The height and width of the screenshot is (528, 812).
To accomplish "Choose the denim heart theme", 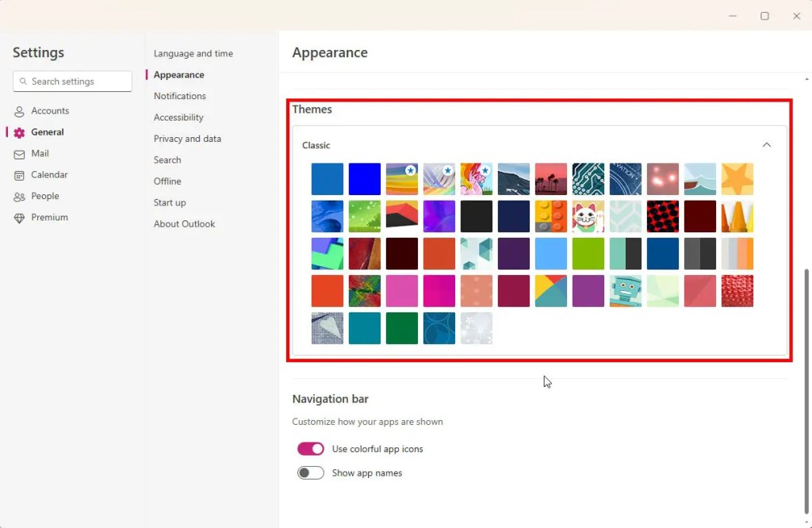I will tap(327, 328).
